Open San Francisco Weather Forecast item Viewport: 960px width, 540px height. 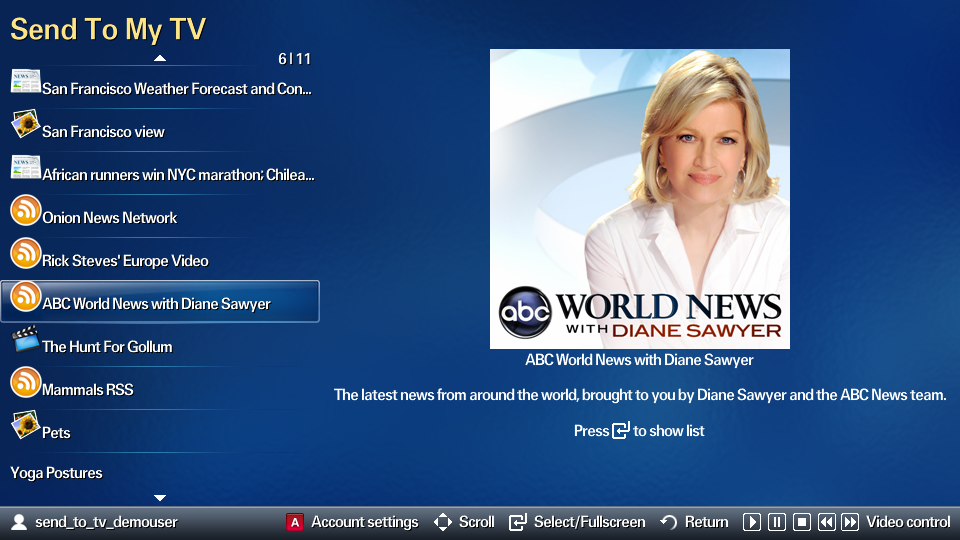[160, 88]
